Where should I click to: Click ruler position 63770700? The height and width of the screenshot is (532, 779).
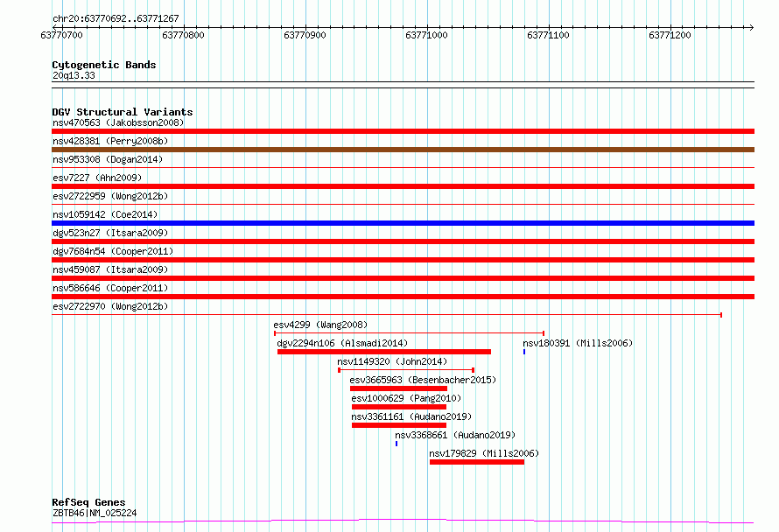(61, 35)
